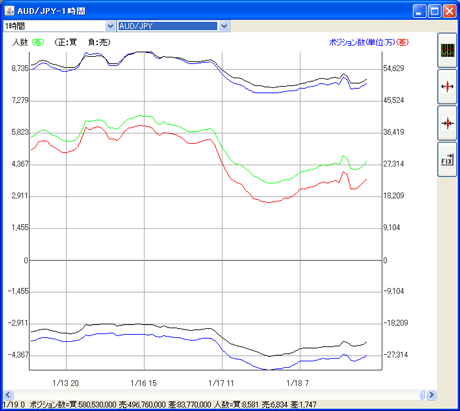Minimize the AUD/JPY chart window
The image size is (460, 411).
419,11
